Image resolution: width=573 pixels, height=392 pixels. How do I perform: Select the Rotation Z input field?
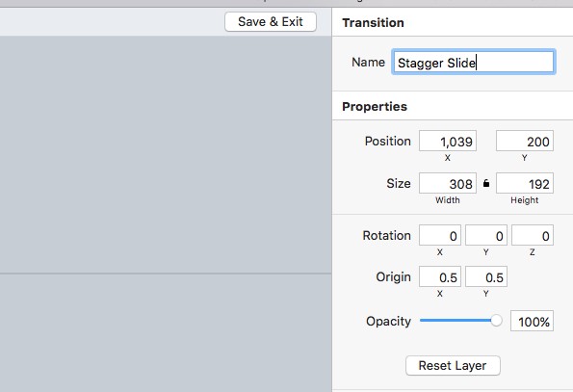(533, 235)
